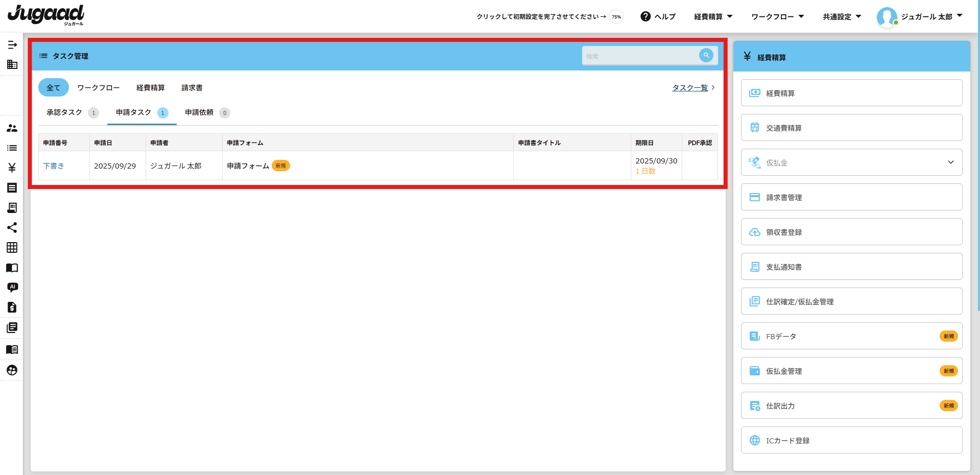The width and height of the screenshot is (980, 475).
Task: Open the users group icon in sidebar
Action: coord(12,128)
